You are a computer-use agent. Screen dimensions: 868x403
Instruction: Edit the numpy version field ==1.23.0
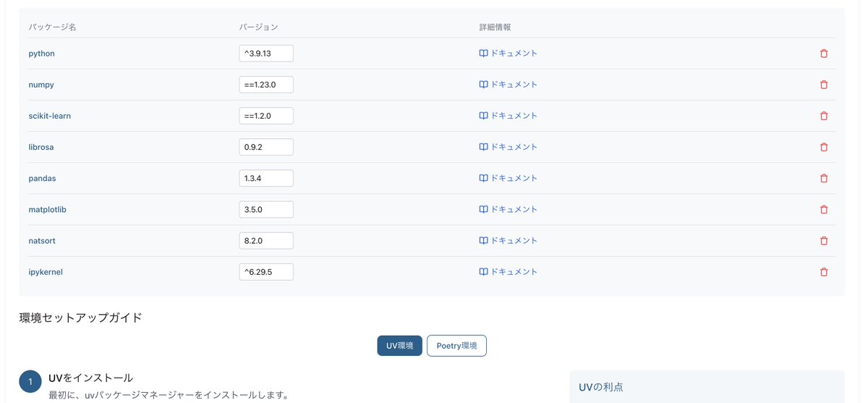[x=266, y=85]
